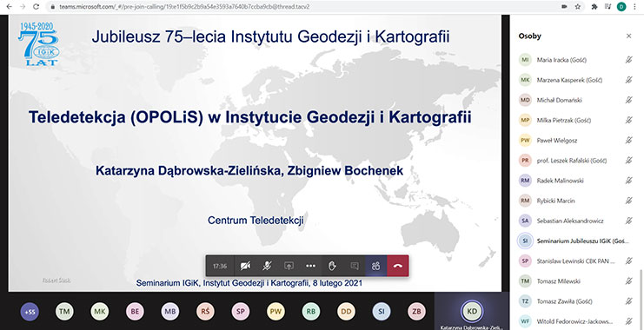Open more actions ellipsis menu
644x330 pixels.
point(310,266)
